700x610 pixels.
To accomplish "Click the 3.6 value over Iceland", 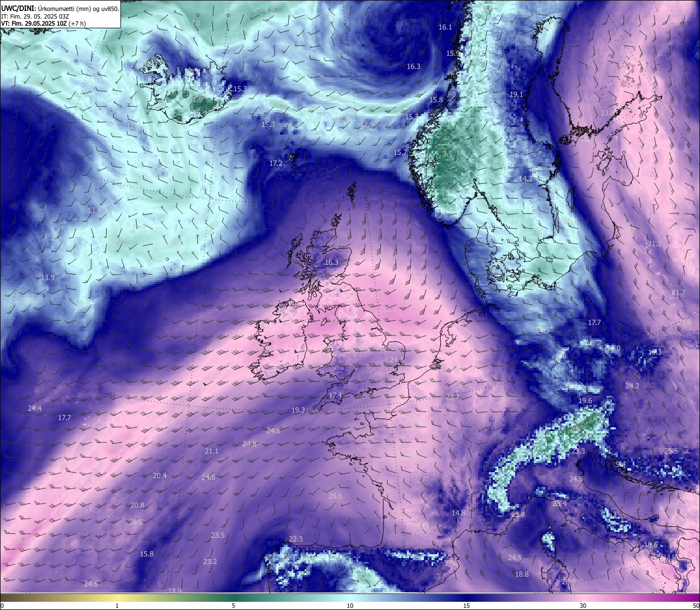I will click(197, 101).
